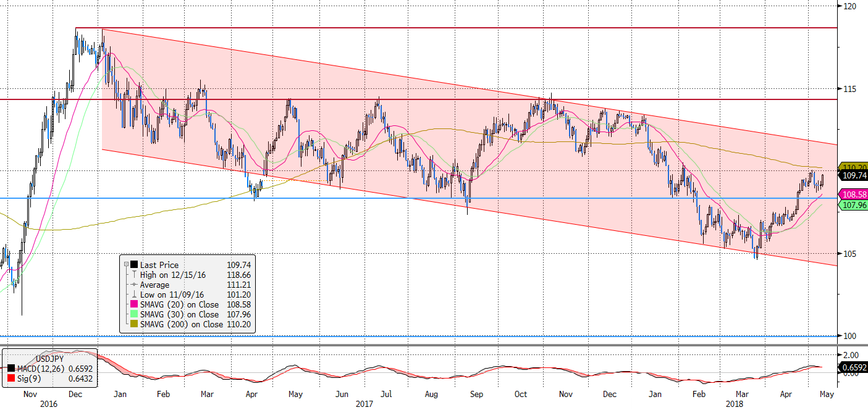The width and height of the screenshot is (868, 410).
Task: Click the red Sig(9) color swatch
Action: [11, 379]
